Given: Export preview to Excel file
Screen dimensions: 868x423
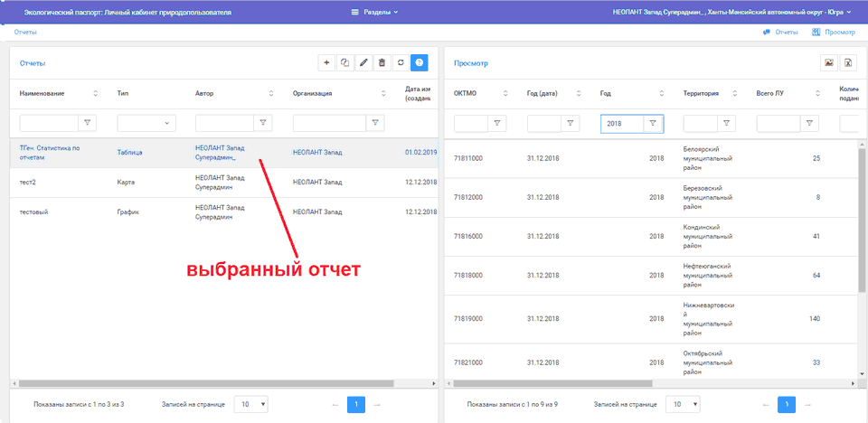Looking at the screenshot, I should click(x=847, y=63).
